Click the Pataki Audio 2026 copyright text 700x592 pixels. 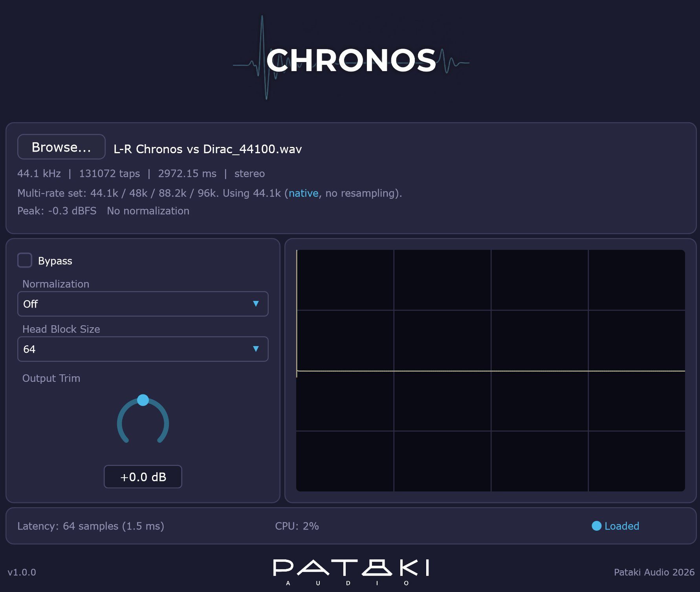tap(654, 572)
